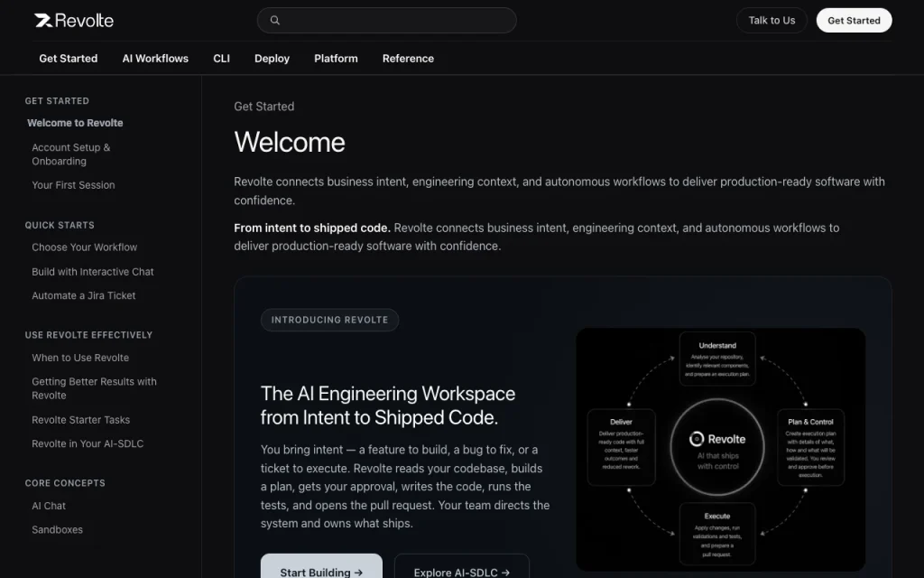The height and width of the screenshot is (578, 924).
Task: Open Revolte in Your AI-SDLC
Action: (88, 443)
